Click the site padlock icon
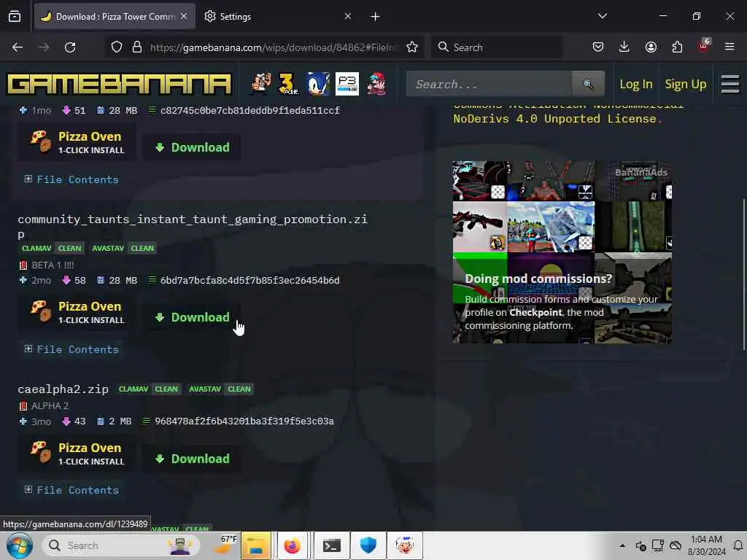 (x=137, y=47)
